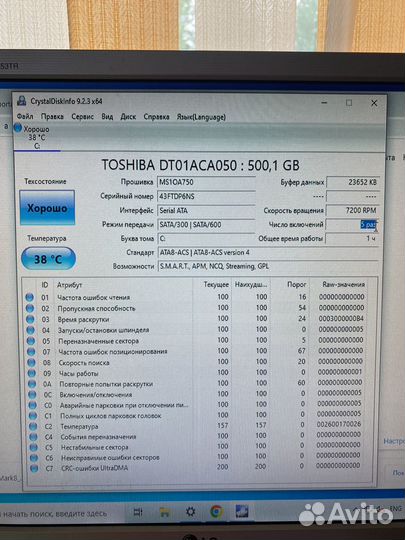Click the status circle for attribute C1
The height and width of the screenshot is (540, 405).
click(33, 416)
